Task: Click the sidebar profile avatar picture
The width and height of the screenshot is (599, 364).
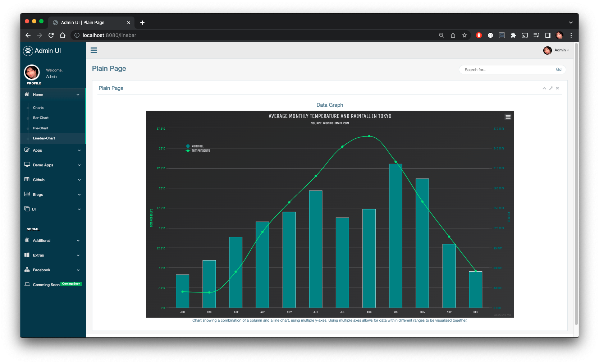Action: [32, 73]
